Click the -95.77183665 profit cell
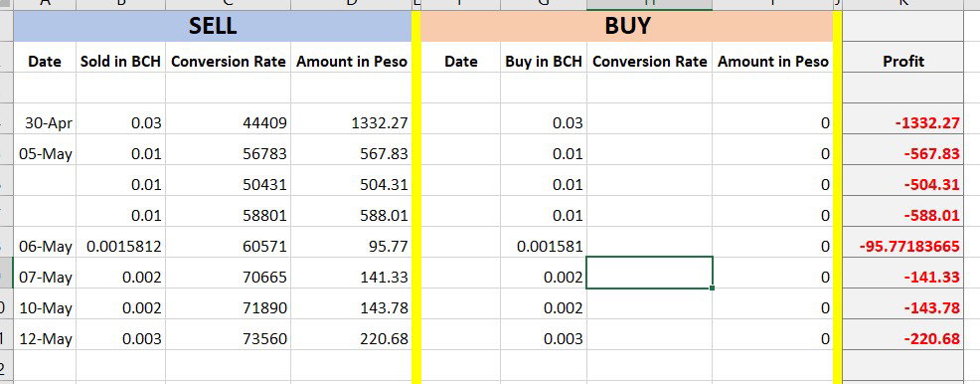This screenshot has width=980, height=384. click(903, 246)
